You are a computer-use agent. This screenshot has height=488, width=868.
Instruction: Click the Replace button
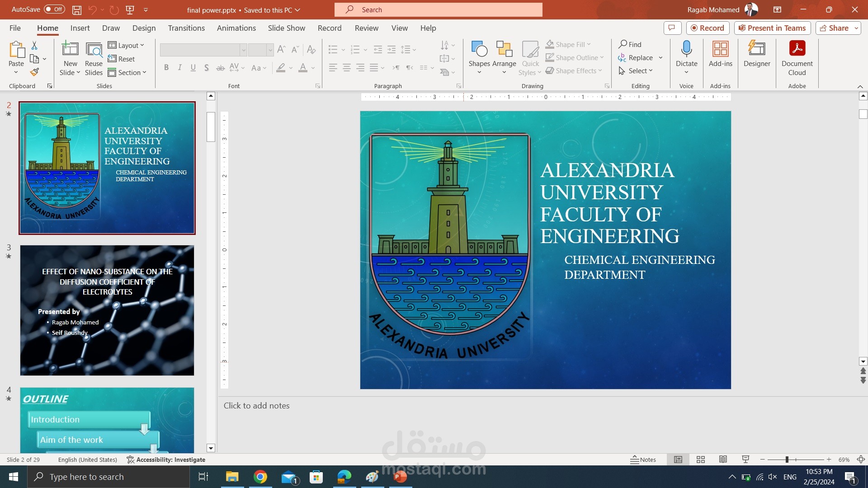(636, 57)
